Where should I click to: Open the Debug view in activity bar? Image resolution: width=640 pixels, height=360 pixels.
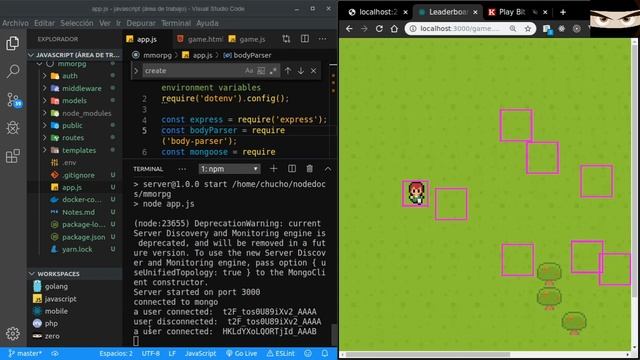pos(13,128)
